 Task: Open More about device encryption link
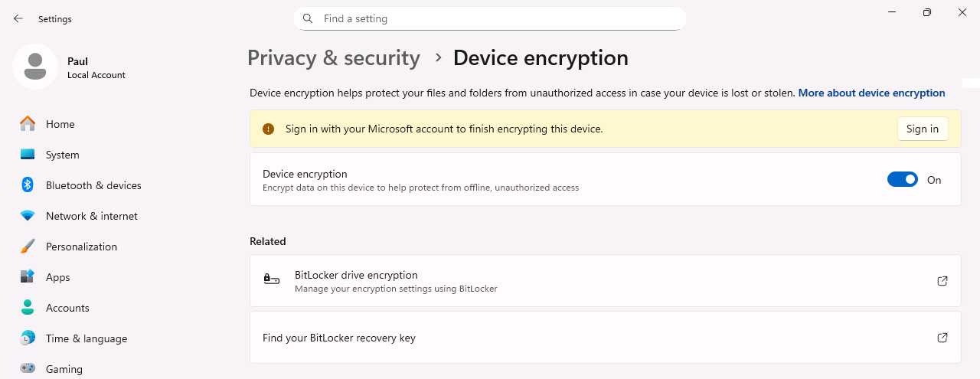pyautogui.click(x=871, y=93)
